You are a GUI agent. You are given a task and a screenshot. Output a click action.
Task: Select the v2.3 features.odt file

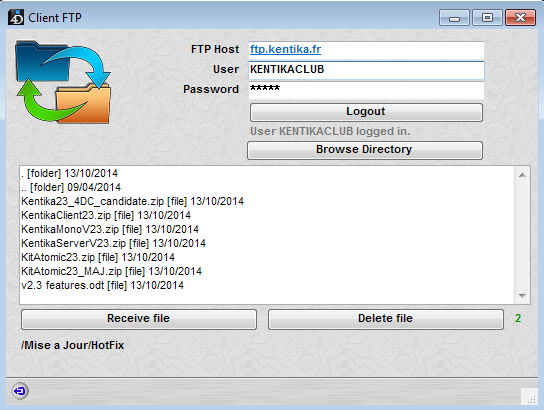tap(102, 285)
